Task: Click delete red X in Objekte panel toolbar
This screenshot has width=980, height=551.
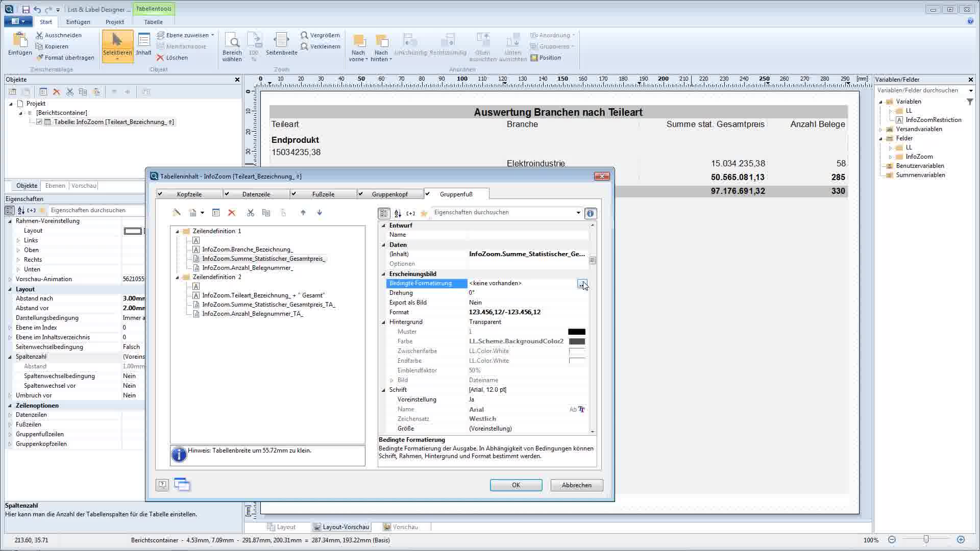Action: (57, 92)
